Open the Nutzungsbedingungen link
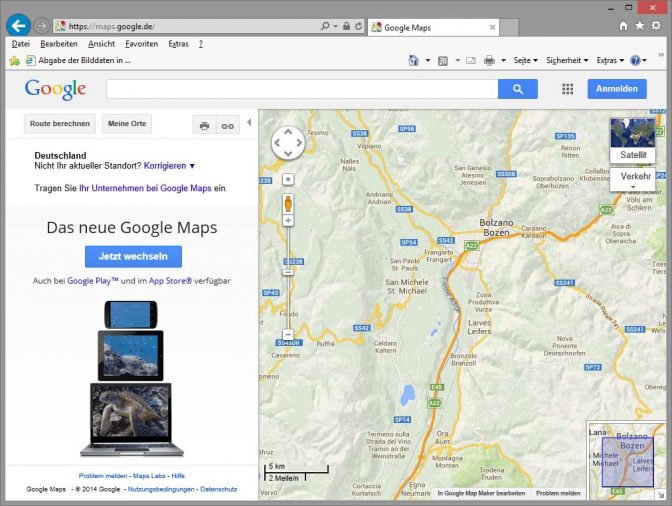The height and width of the screenshot is (506, 672). (x=161, y=489)
